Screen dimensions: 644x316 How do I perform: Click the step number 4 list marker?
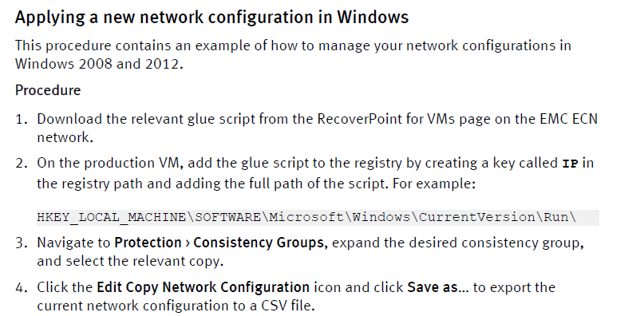pyautogui.click(x=22, y=287)
